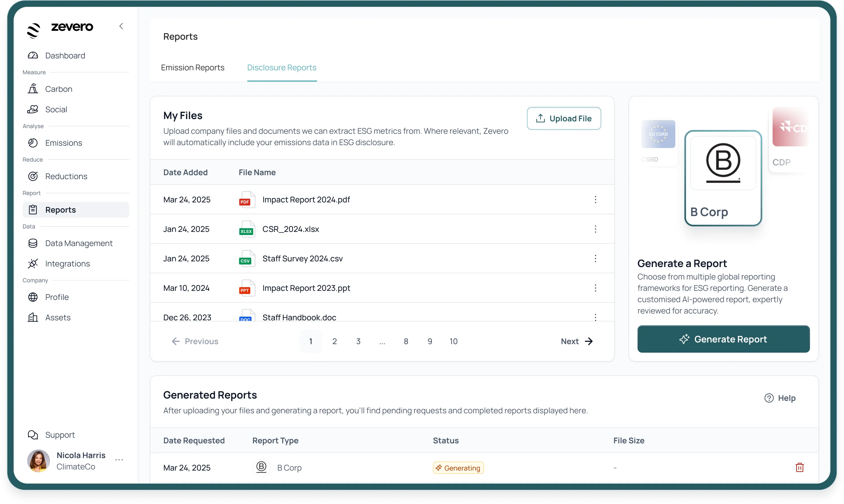Click Nicola Harris profile avatar

tap(38, 461)
